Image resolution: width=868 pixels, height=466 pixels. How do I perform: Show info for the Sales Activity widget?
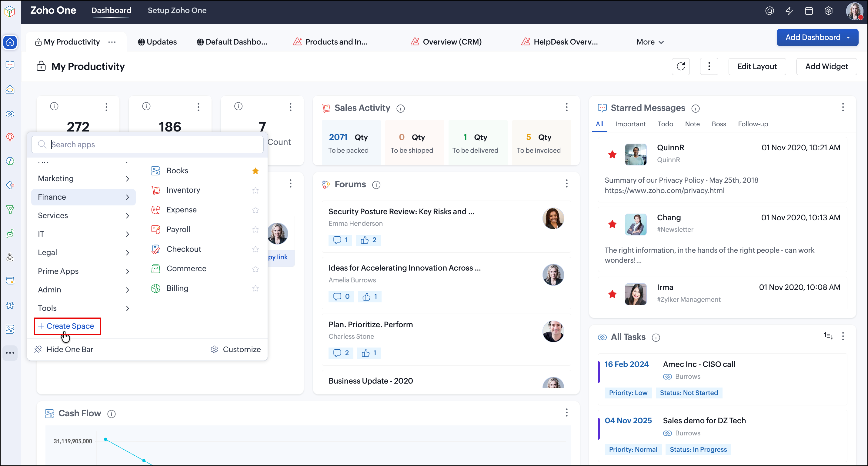(401, 108)
